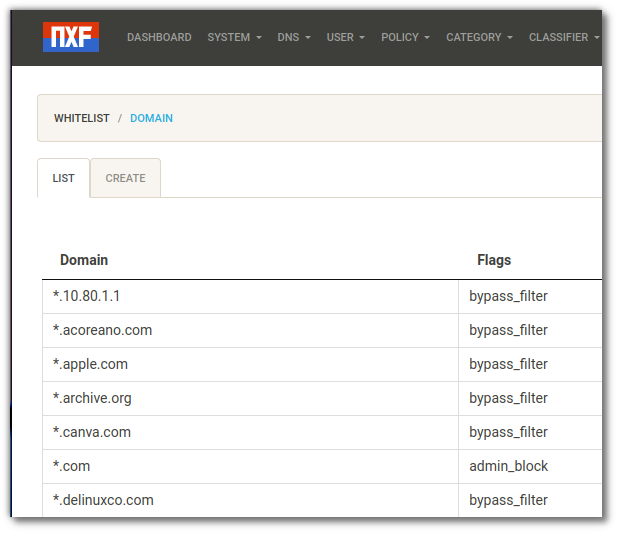Click the Domain breadcrumb link
618x533 pixels.
pyautogui.click(x=151, y=118)
